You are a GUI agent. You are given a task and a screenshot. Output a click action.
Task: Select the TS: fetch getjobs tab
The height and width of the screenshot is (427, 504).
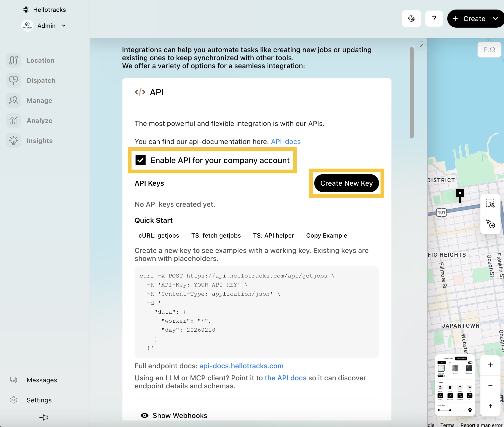pyautogui.click(x=216, y=236)
